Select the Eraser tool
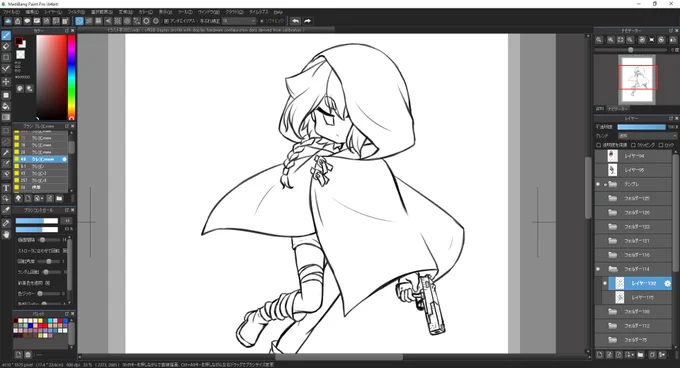 [x=6, y=46]
